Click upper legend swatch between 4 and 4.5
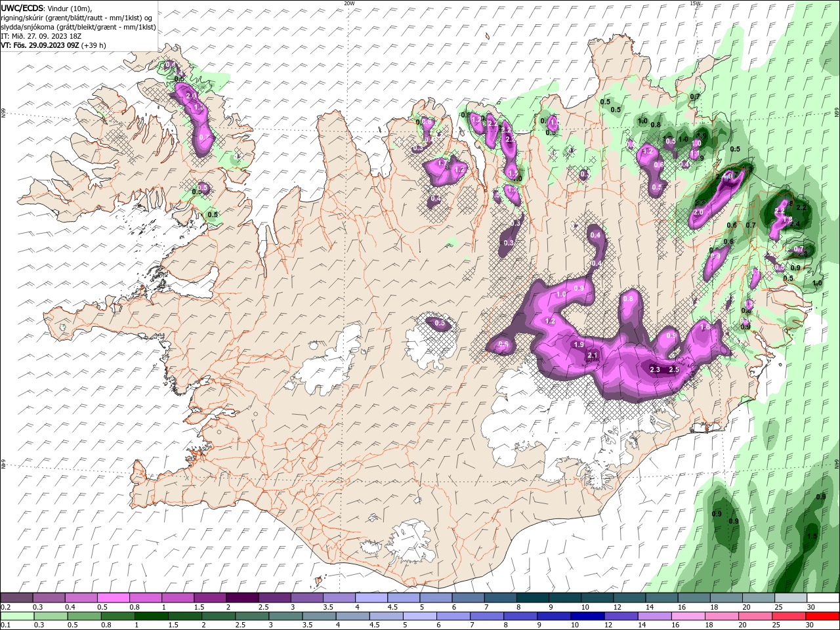The width and height of the screenshot is (840, 630). 371,598
